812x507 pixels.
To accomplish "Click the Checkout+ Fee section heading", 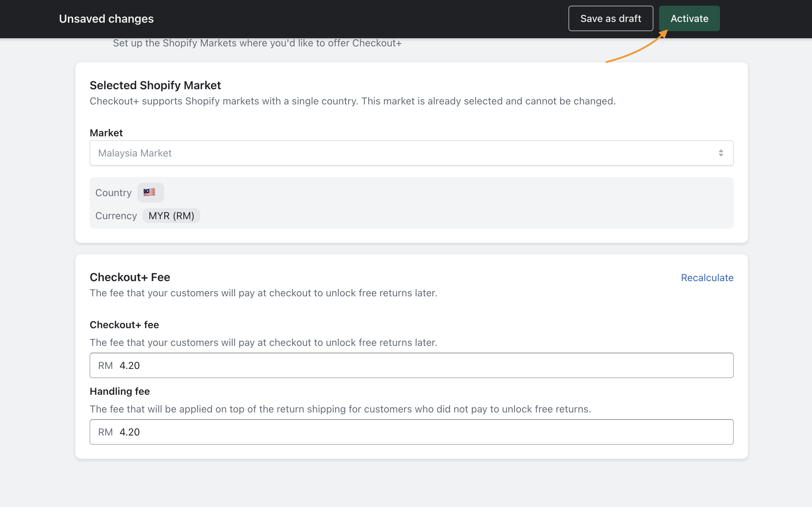I will tap(130, 277).
